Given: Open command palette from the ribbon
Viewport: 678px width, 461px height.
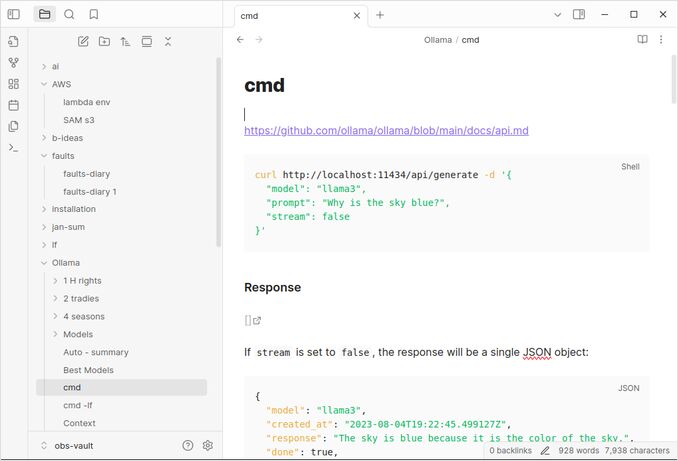Looking at the screenshot, I should (x=13, y=147).
